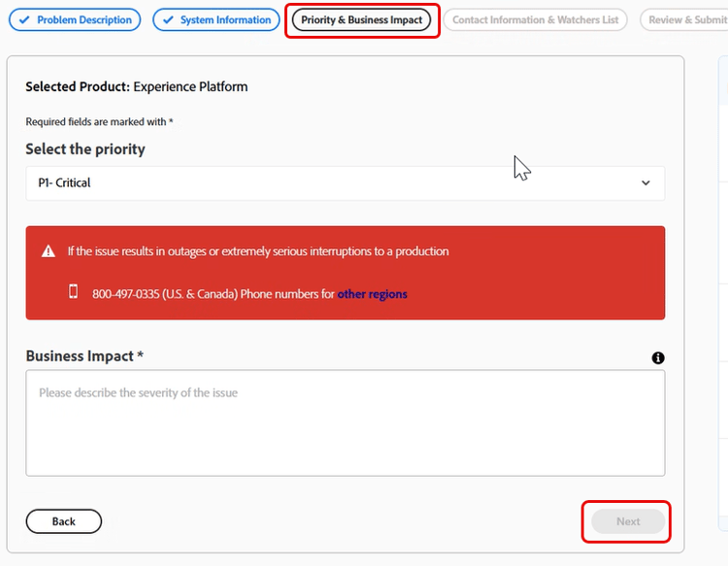Open the 'other regions' phone numbers link

373,294
